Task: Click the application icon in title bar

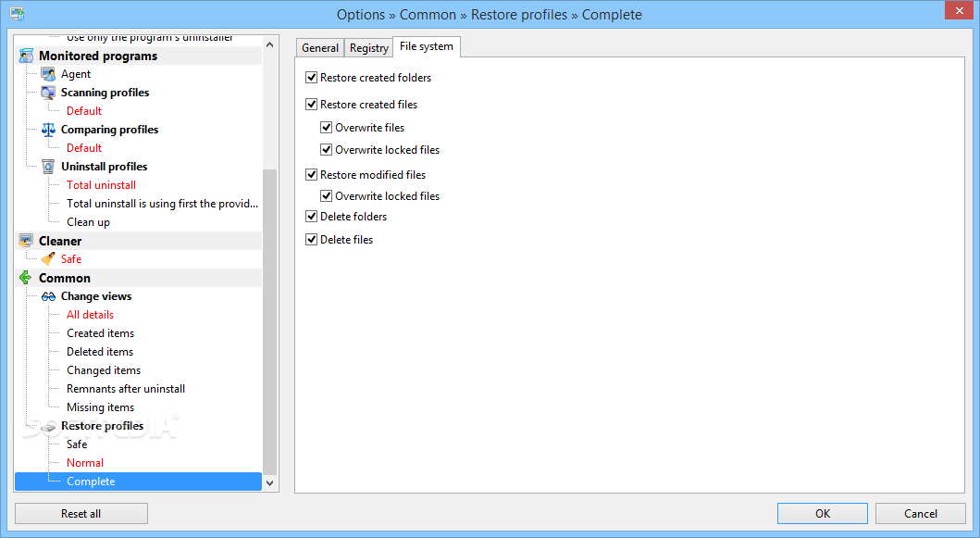Action: tap(17, 14)
